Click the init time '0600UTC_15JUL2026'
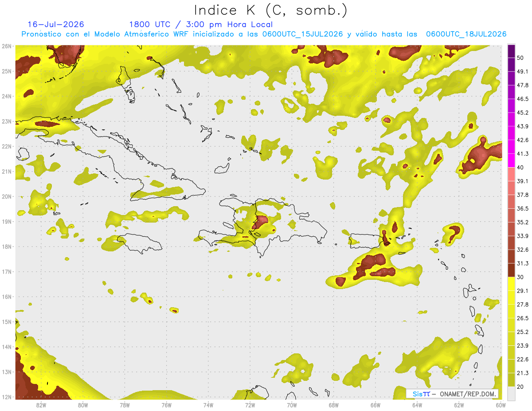 click(x=302, y=34)
